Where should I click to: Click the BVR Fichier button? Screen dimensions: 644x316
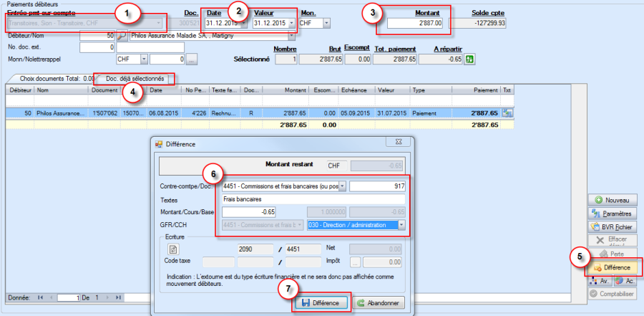(610, 226)
